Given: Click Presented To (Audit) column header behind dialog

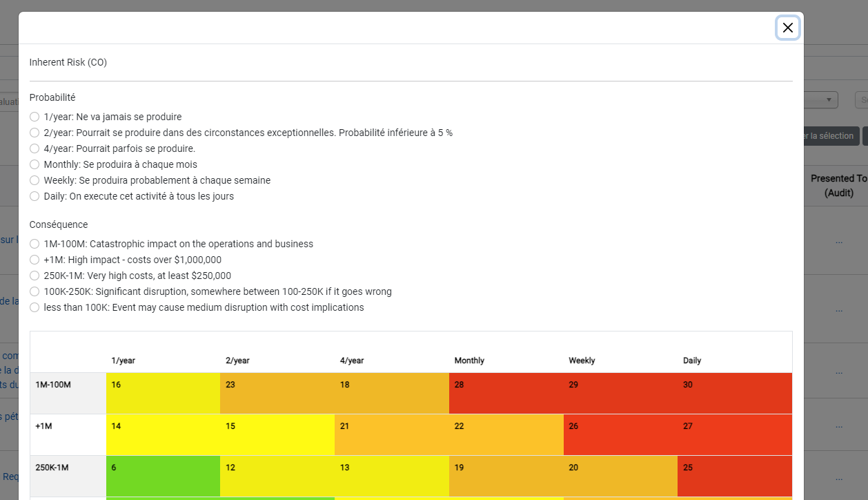Looking at the screenshot, I should click(838, 186).
